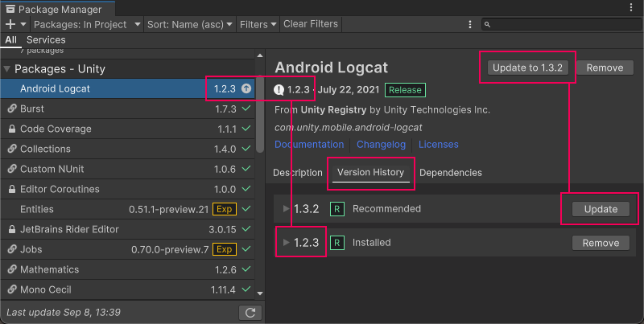The width and height of the screenshot is (644, 324).
Task: Expand the 1.2.3 installed version entry
Action: [286, 242]
